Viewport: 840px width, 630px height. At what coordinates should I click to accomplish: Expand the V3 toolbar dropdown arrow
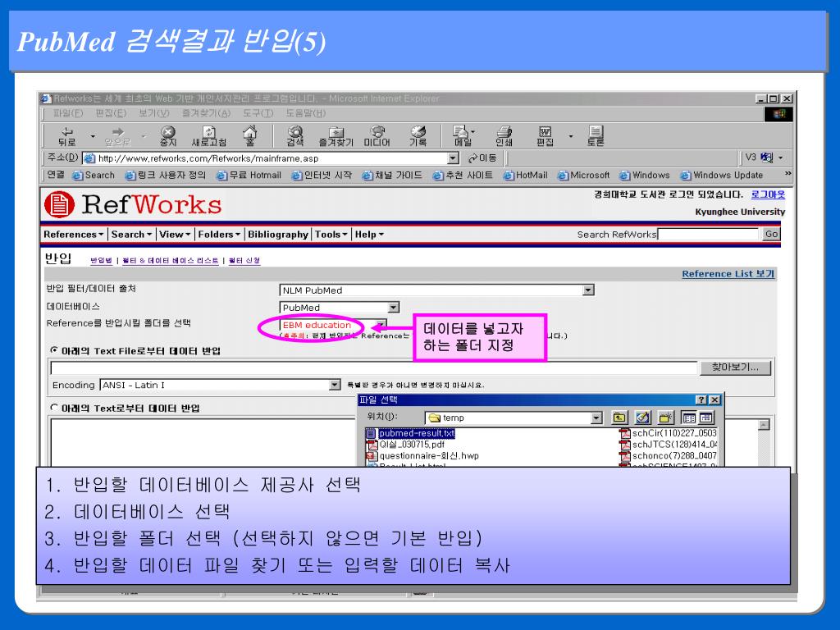pos(781,157)
